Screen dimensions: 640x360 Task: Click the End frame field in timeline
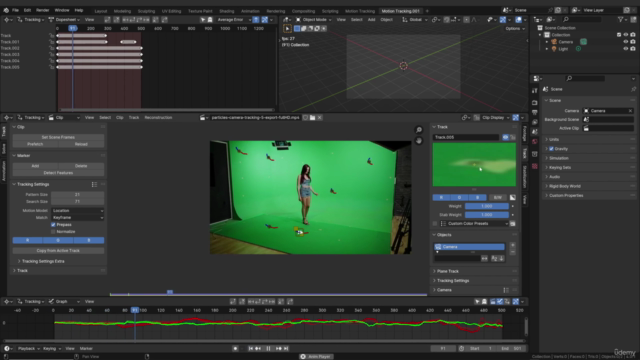[512, 349]
